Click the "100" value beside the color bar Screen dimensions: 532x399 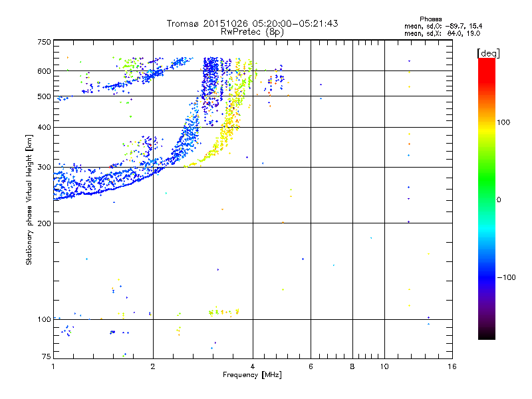click(503, 122)
